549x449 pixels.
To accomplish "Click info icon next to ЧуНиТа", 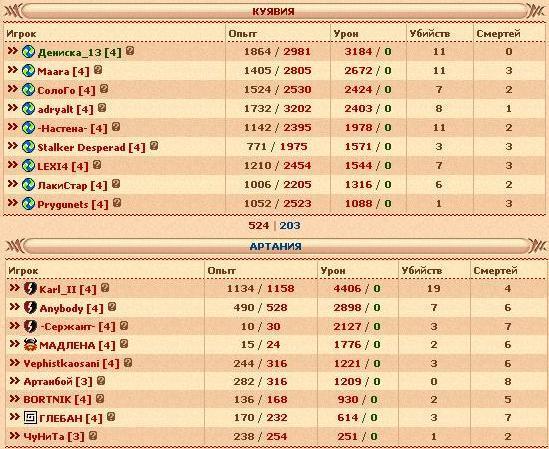I will coord(93,435).
